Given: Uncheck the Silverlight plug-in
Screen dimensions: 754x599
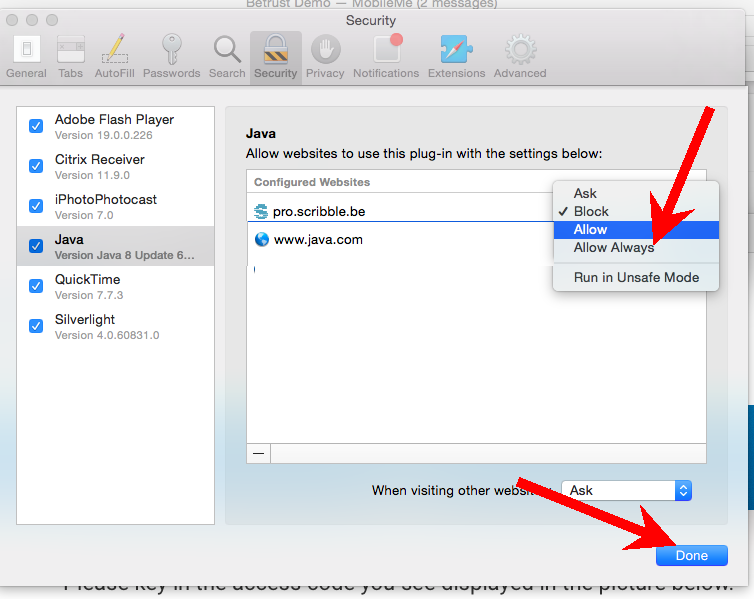Looking at the screenshot, I should (36, 325).
